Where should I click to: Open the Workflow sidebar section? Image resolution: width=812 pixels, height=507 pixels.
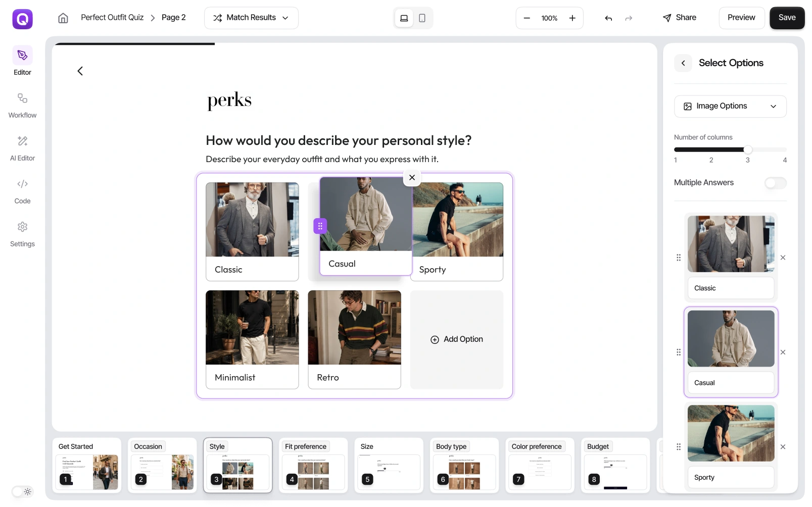click(22, 105)
